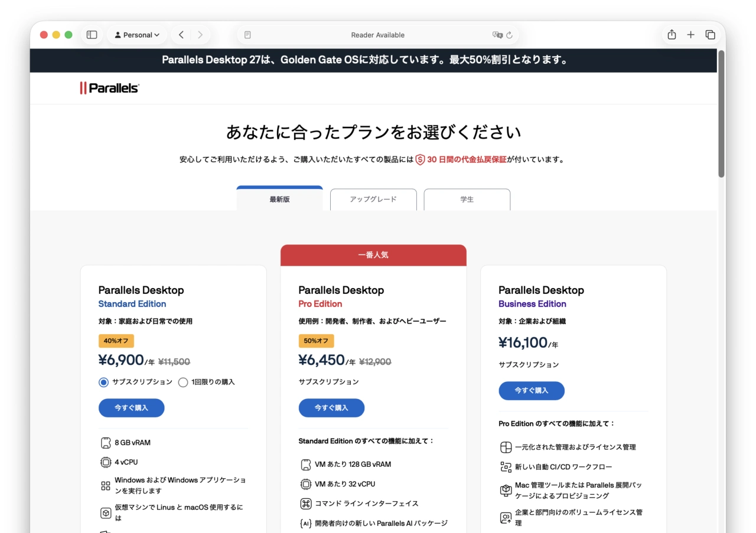Click the CI/CD workflow icon
This screenshot has height=533, width=756.
506,467
